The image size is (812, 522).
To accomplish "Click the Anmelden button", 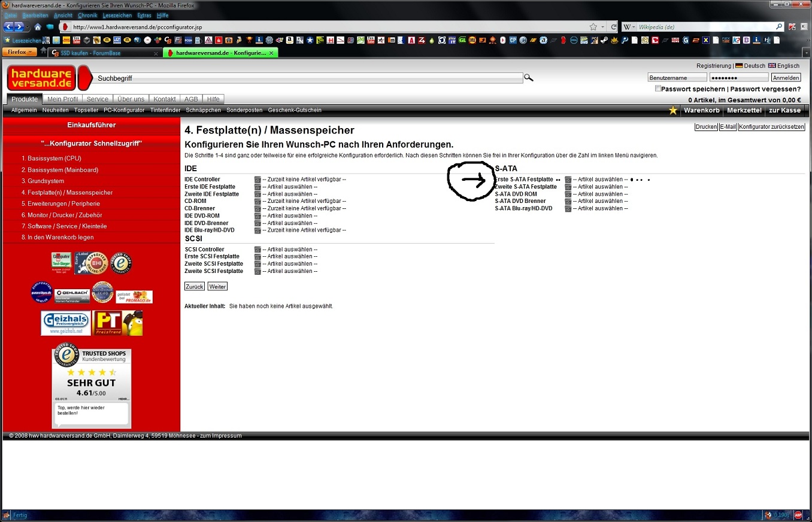I will [x=786, y=78].
